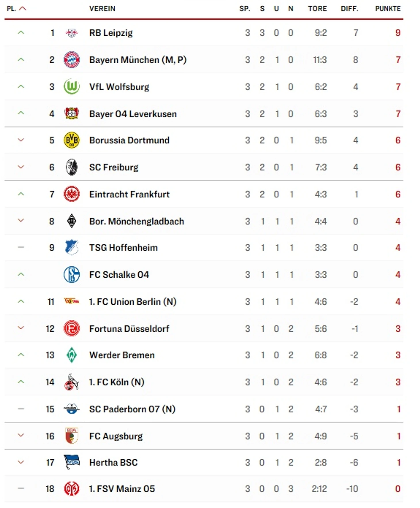Click the Bayern München crest icon
Viewport: 420px width, 508px height.
tap(71, 60)
